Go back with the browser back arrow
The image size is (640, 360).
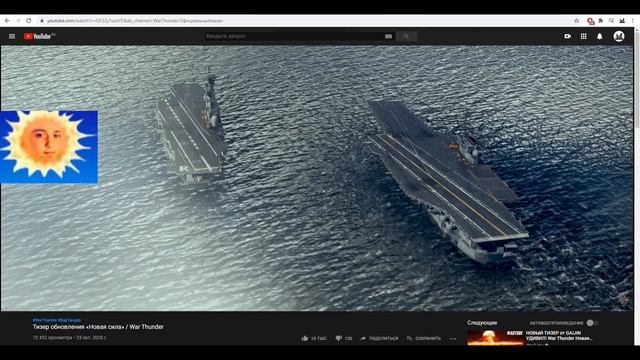[x=7, y=20]
